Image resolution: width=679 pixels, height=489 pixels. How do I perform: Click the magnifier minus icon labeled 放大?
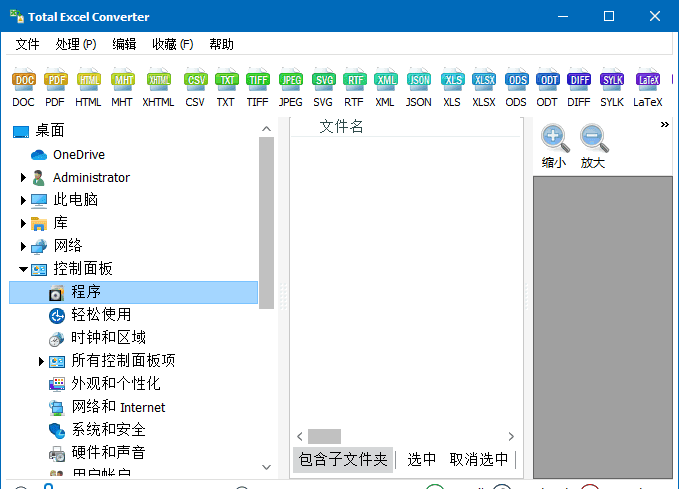click(594, 139)
